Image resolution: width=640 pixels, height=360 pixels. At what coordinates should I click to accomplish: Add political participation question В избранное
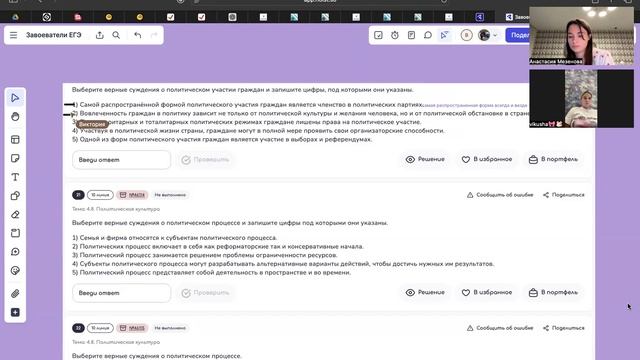(x=487, y=159)
